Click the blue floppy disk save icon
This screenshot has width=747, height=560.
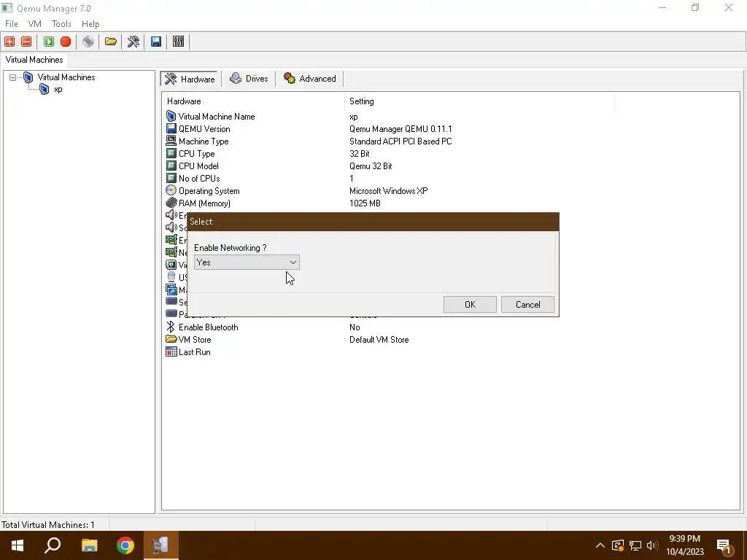click(x=156, y=42)
